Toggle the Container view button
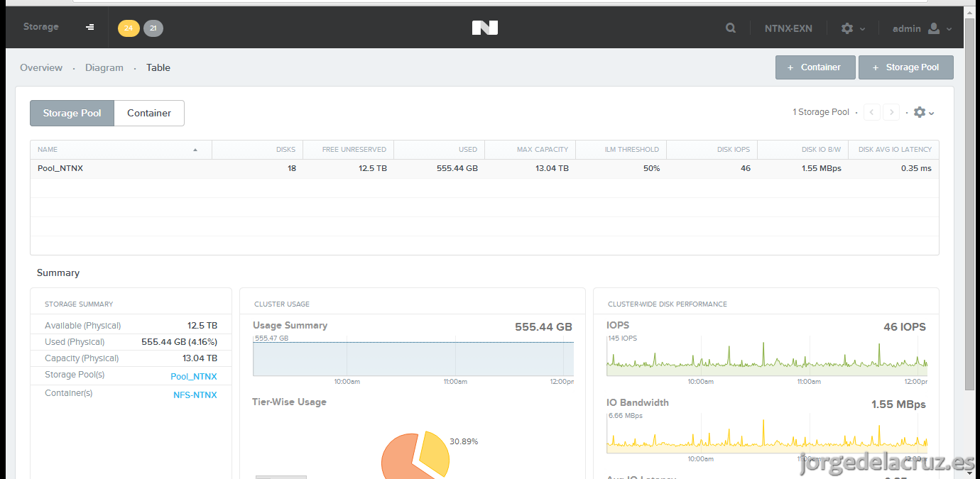This screenshot has width=980, height=479. tap(149, 113)
